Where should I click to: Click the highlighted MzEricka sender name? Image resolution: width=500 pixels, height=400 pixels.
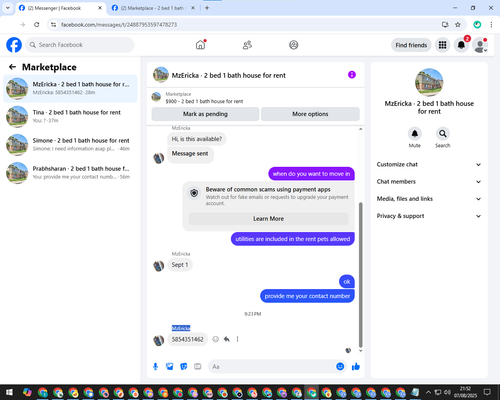[181, 328]
